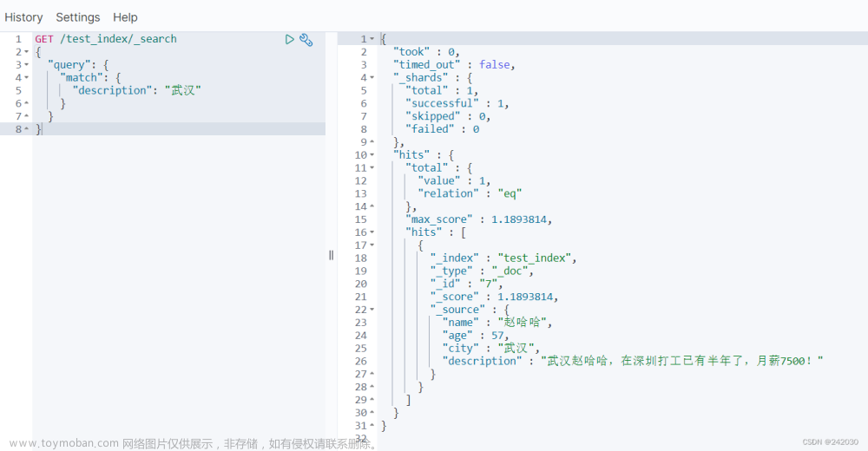Click the /test_index/_search path
This screenshot has width=868, height=451.
[118, 39]
